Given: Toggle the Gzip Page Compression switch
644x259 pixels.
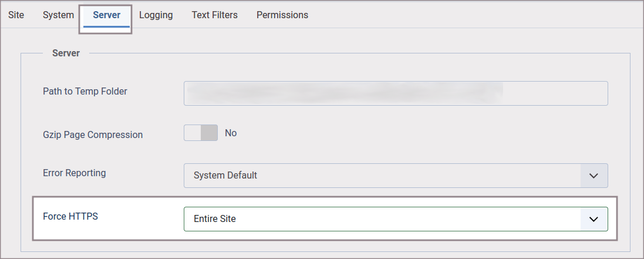Looking at the screenshot, I should [x=201, y=133].
